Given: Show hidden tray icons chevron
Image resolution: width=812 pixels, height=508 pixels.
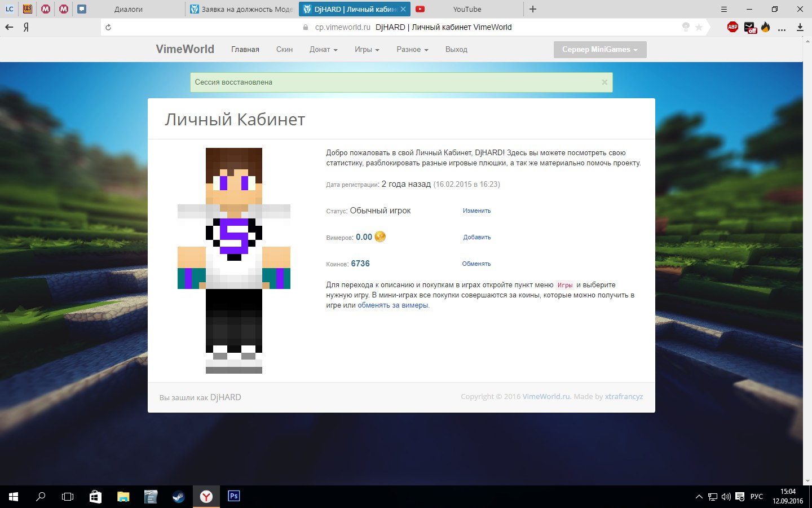Looking at the screenshot, I should (699, 497).
